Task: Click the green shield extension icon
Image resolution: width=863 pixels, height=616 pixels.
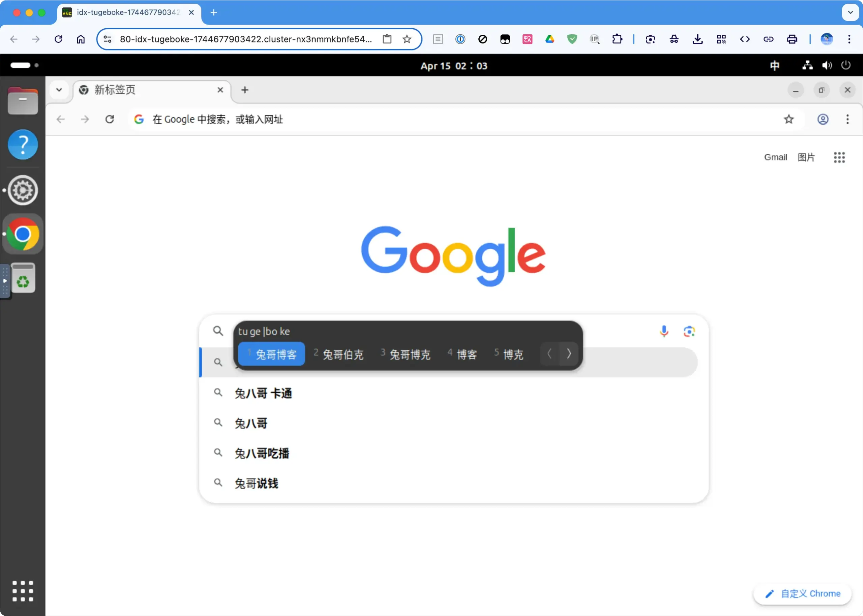Action: coord(572,39)
